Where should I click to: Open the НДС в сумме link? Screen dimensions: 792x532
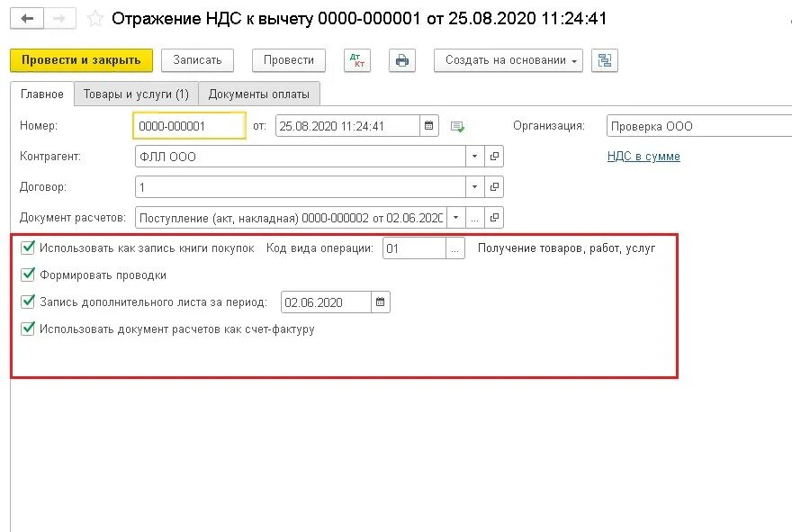(643, 157)
